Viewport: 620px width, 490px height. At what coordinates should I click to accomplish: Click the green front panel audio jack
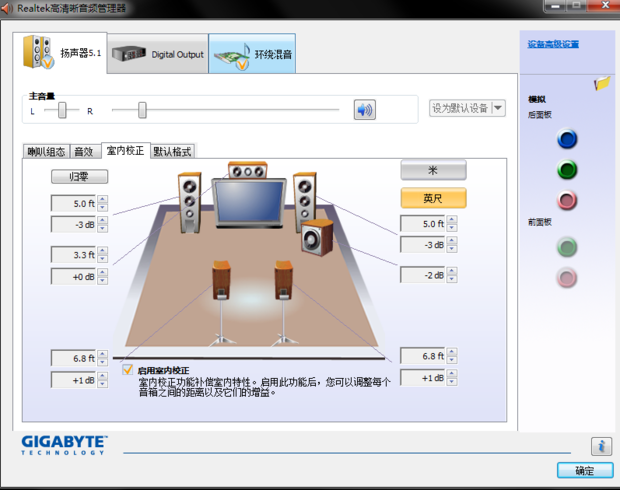[x=567, y=247]
